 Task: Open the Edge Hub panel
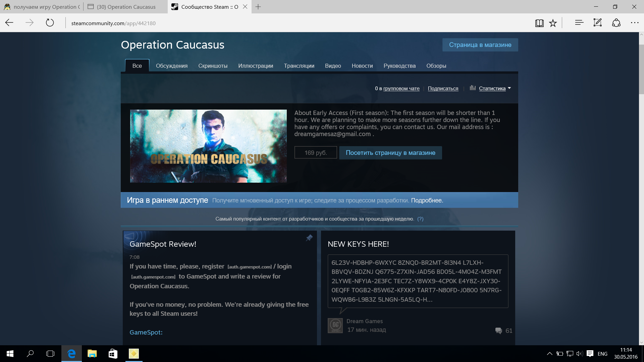579,23
